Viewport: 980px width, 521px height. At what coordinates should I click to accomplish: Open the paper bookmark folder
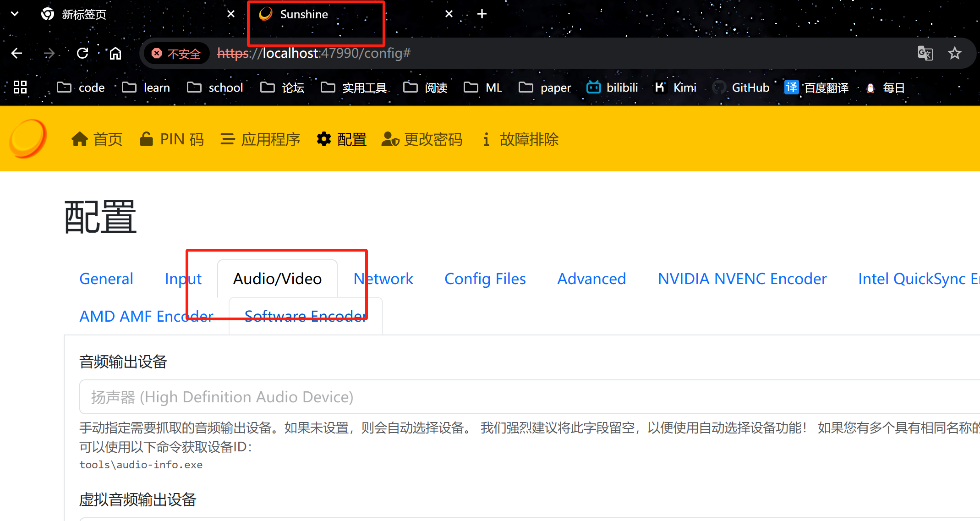pos(545,87)
